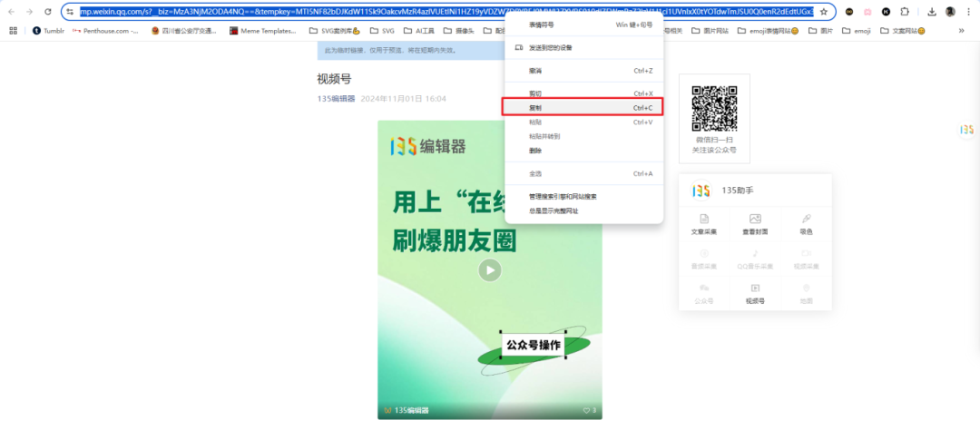Open the SVG案例库 bookmark folder

pos(335,30)
